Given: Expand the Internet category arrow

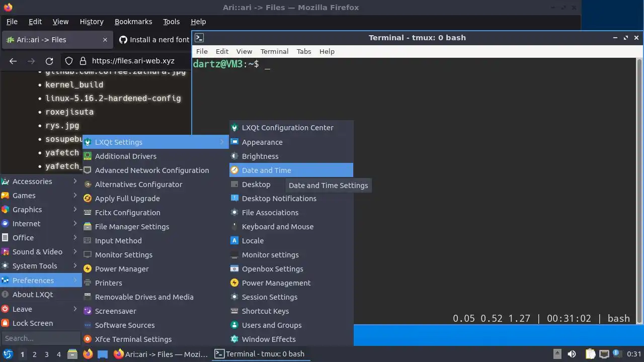Looking at the screenshot, I should (75, 223).
